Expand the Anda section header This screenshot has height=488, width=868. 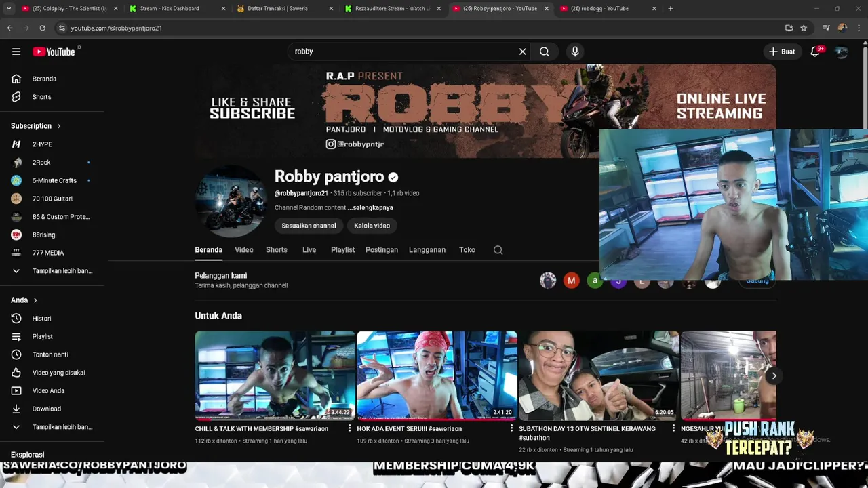[24, 300]
